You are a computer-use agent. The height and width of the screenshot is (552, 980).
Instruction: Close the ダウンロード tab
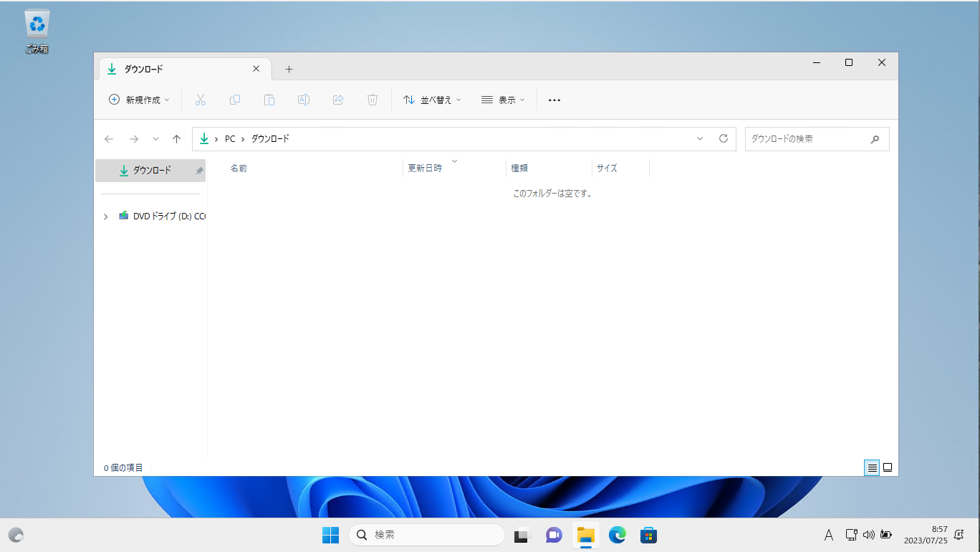(x=256, y=69)
